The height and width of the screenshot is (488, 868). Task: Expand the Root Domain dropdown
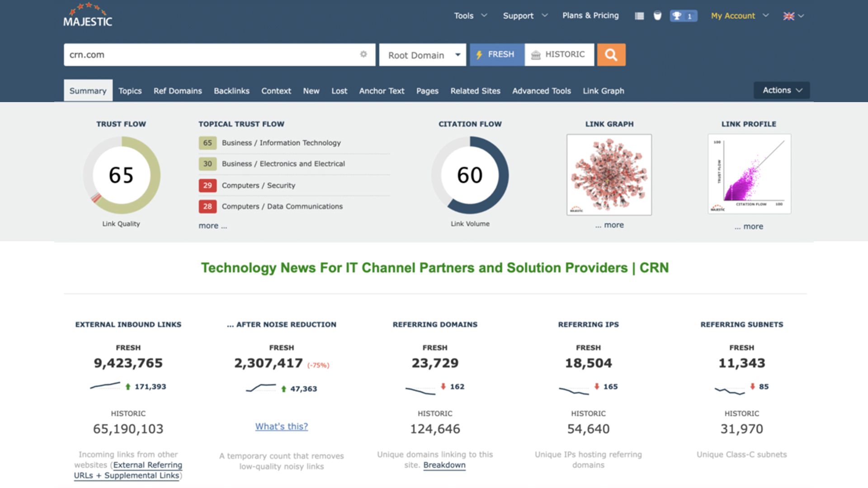tap(422, 55)
